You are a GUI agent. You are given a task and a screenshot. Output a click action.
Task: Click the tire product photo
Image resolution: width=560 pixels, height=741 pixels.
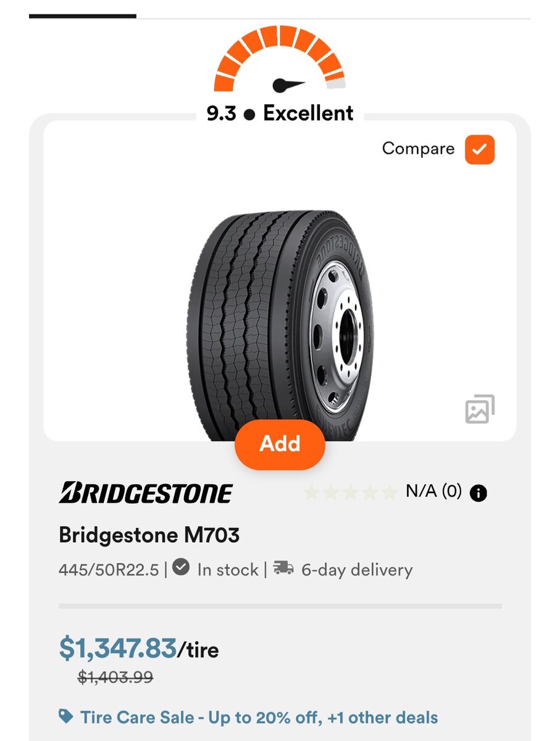[280, 324]
